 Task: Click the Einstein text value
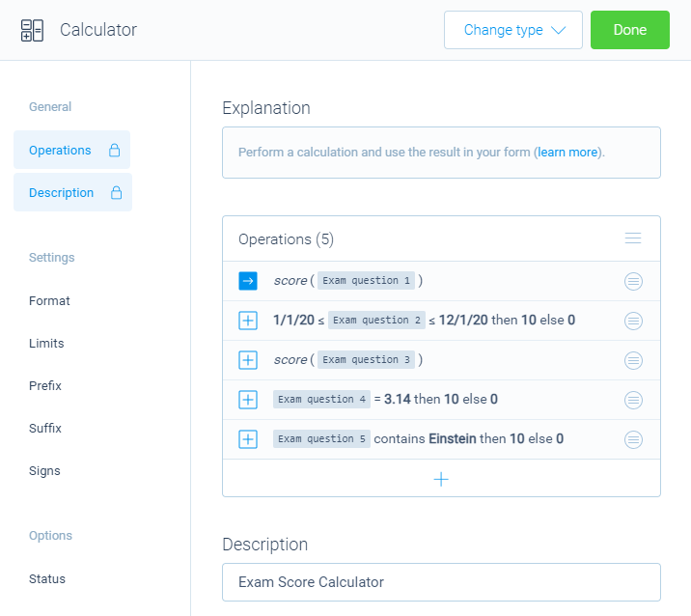pos(453,438)
